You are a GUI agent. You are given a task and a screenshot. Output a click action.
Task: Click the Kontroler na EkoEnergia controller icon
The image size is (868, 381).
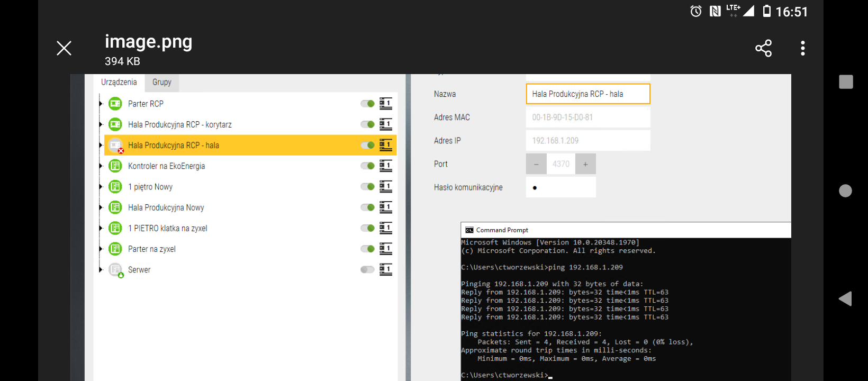coord(115,166)
